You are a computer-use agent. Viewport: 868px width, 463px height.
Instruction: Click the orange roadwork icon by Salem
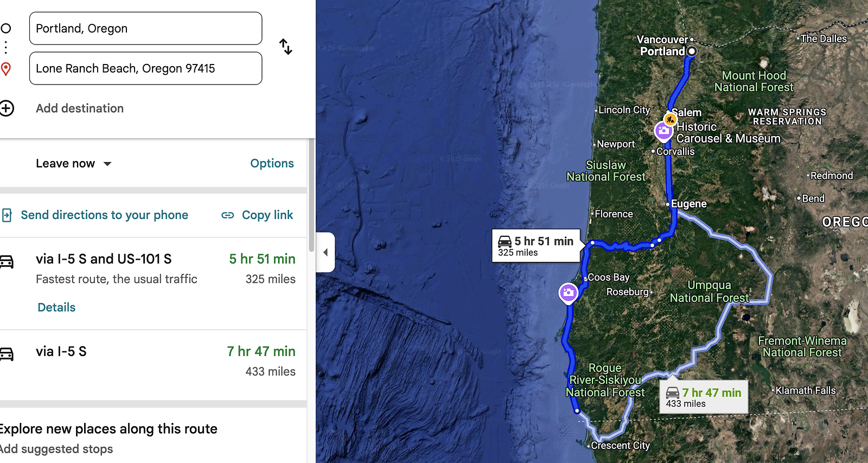click(671, 118)
